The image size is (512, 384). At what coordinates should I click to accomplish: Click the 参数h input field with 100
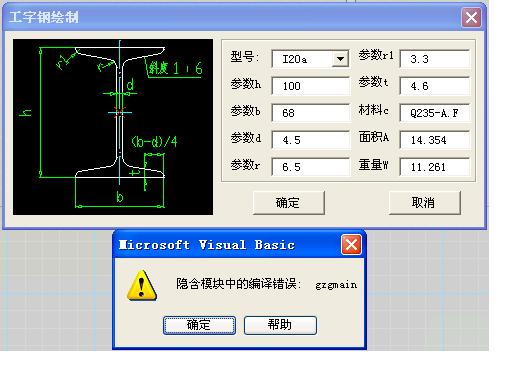coord(310,86)
